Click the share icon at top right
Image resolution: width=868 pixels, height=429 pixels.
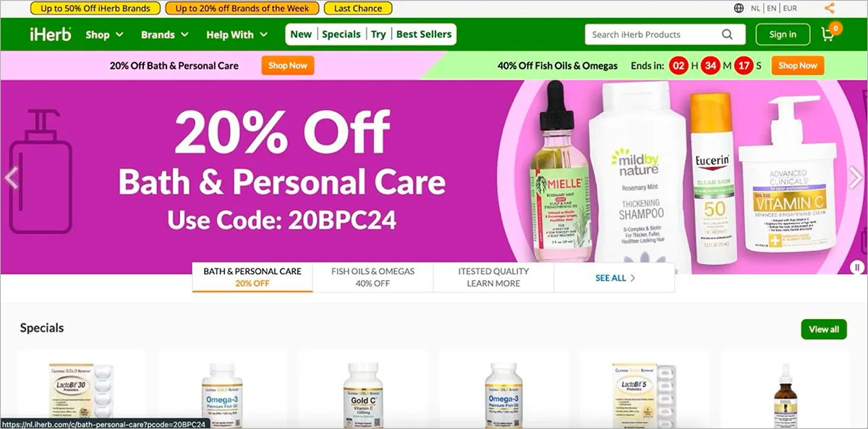(x=830, y=9)
